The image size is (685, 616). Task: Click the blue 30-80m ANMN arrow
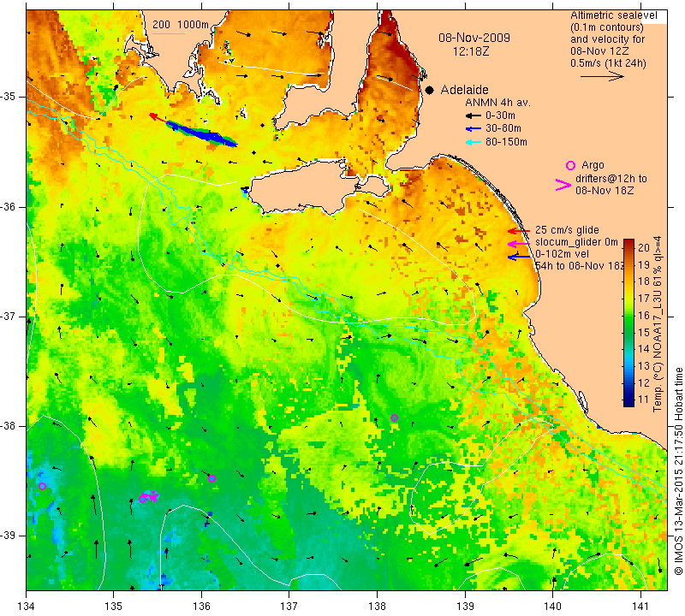click(x=474, y=129)
